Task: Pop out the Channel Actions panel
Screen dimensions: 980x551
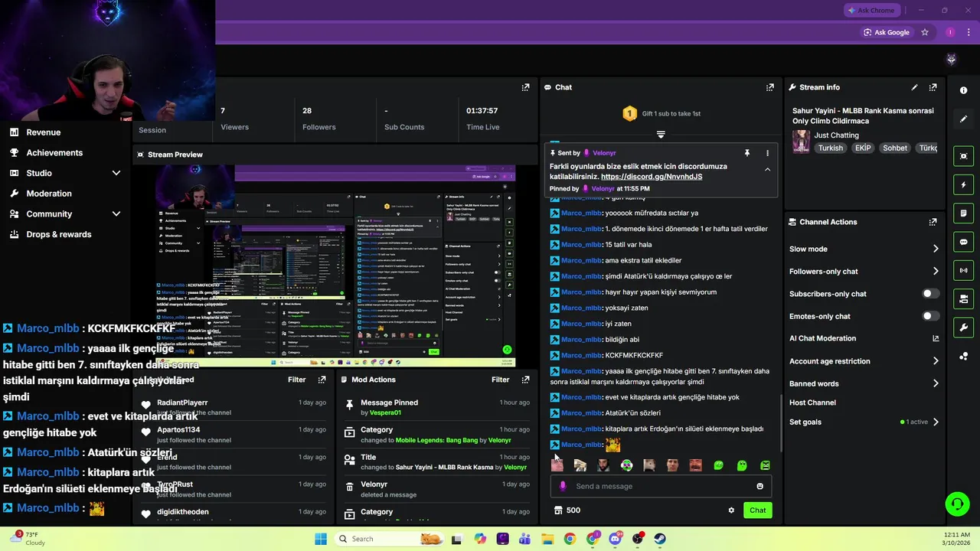Action: point(933,222)
